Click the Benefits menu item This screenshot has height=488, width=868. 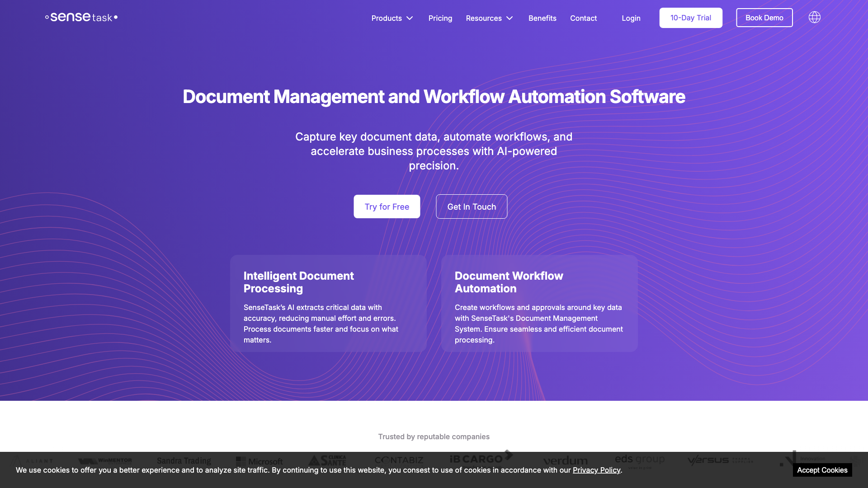[x=542, y=17]
